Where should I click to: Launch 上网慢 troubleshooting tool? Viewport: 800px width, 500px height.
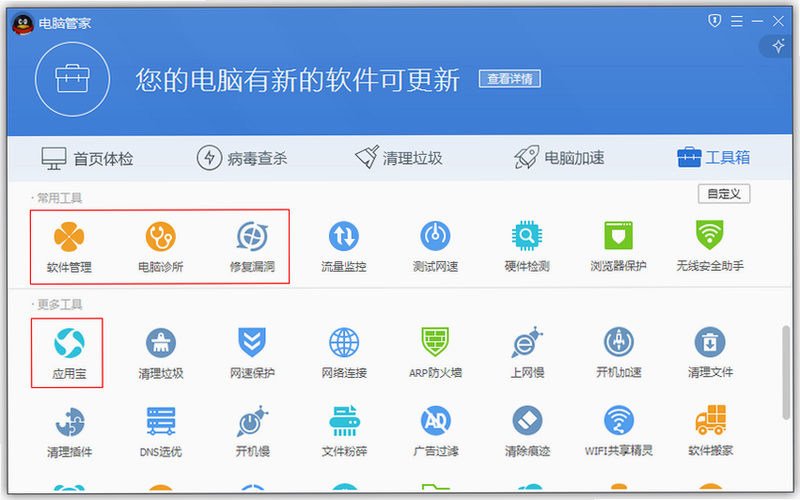527,354
